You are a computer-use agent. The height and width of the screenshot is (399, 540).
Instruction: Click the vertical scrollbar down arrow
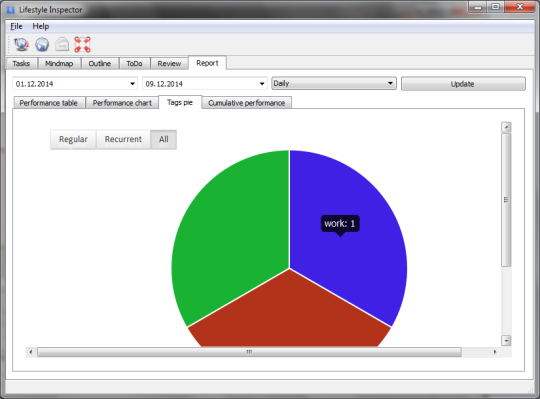506,341
